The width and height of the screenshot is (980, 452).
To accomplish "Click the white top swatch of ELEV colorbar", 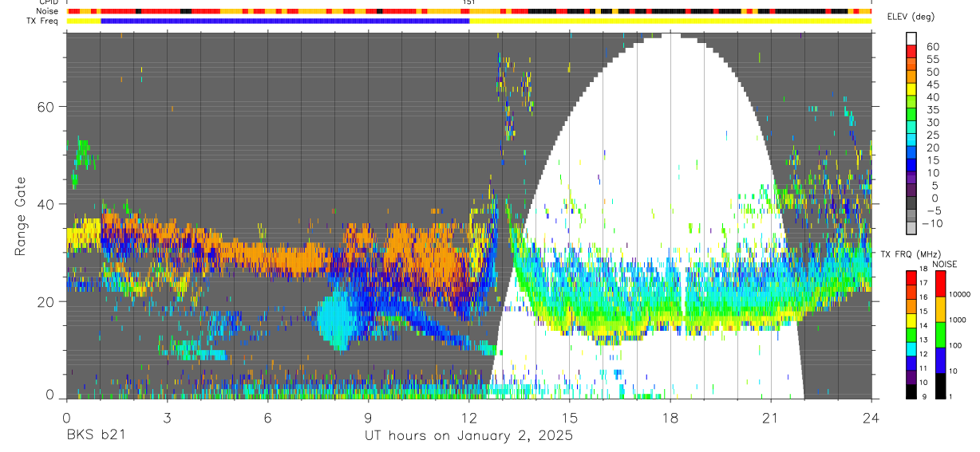I will coord(911,38).
